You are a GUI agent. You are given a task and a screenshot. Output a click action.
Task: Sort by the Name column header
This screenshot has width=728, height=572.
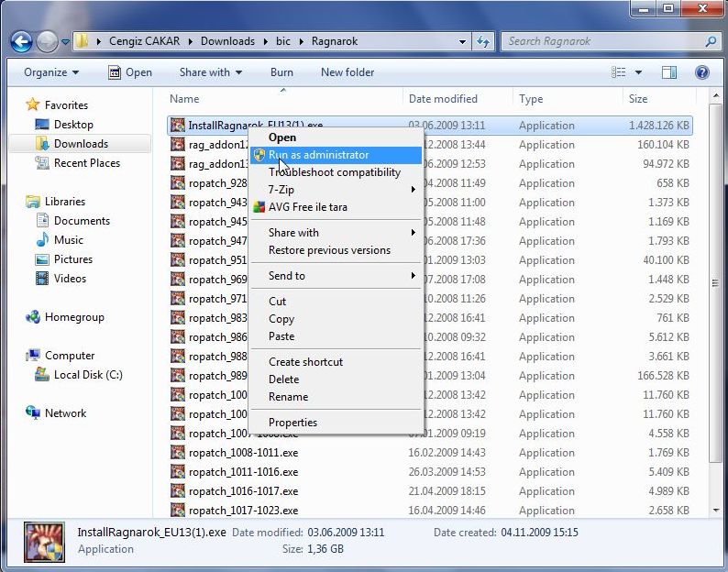tap(184, 99)
